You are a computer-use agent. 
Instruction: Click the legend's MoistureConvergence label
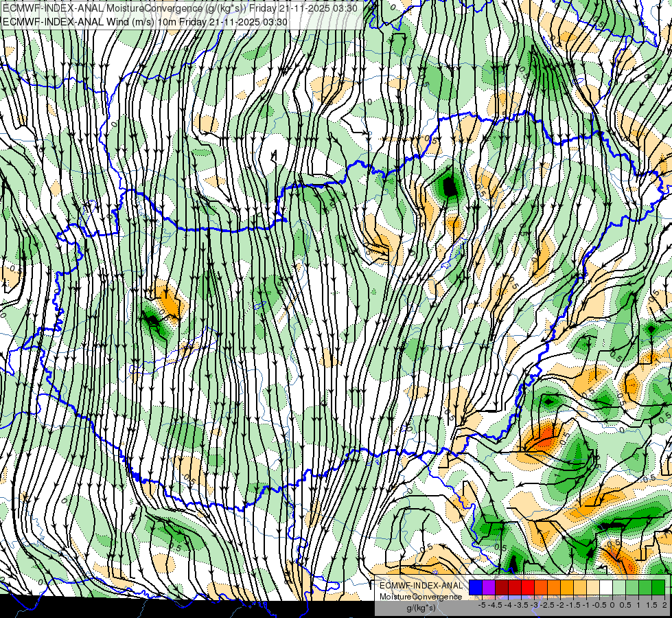coord(421,597)
